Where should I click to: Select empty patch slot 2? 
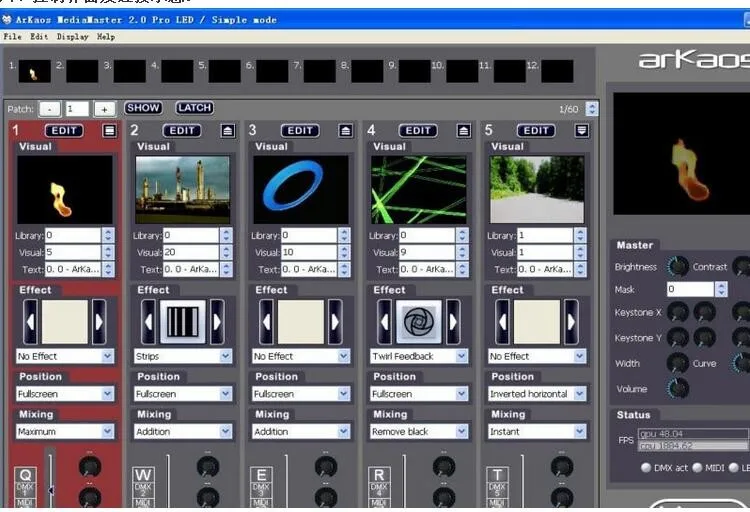82,71
